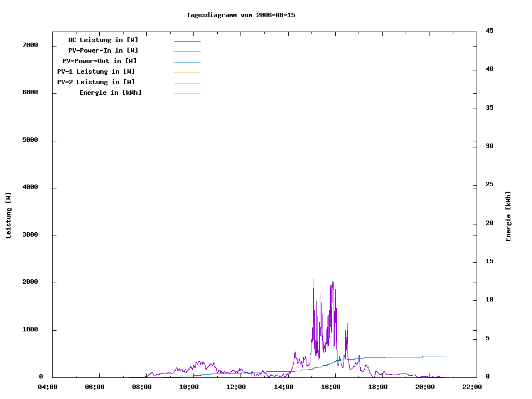Click the Energie in [kWh] legend label
532x399 pixels.
110,93
